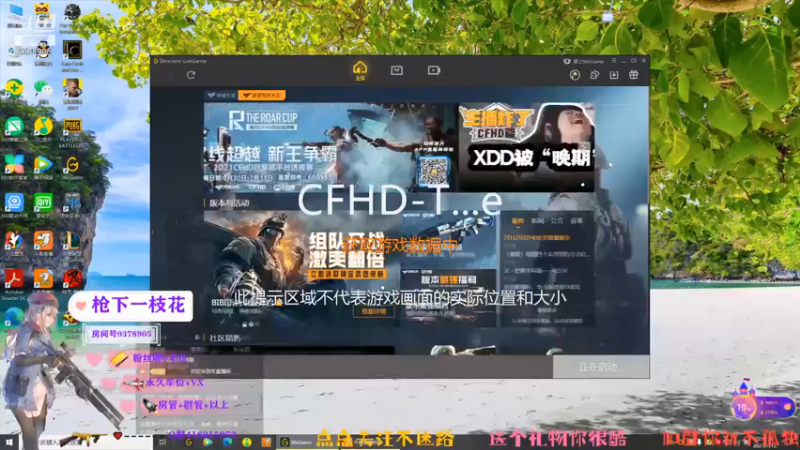Click the 登录WeGame login link

coord(584,61)
